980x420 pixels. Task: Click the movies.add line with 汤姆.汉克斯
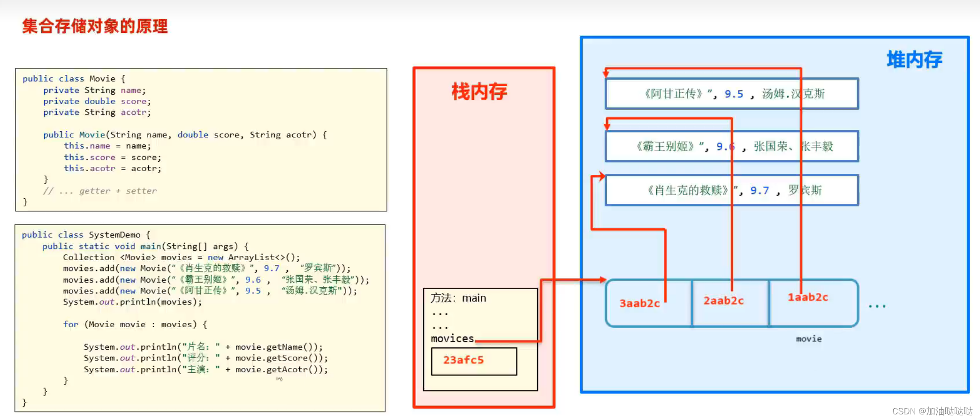tap(210, 291)
